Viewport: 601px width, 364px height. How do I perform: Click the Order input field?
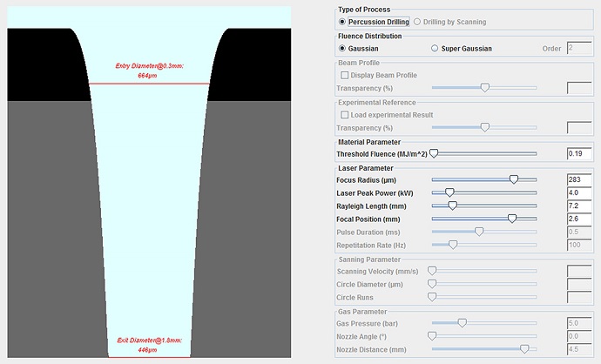tap(579, 48)
